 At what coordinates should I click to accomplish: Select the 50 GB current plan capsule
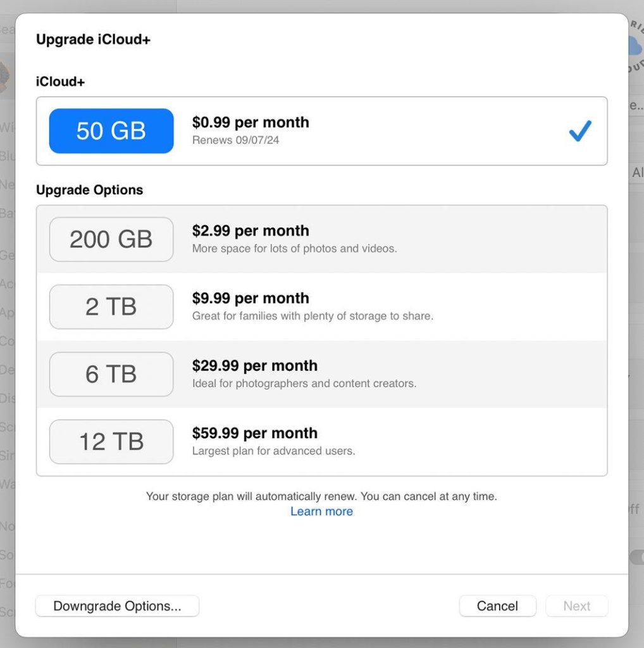point(111,131)
